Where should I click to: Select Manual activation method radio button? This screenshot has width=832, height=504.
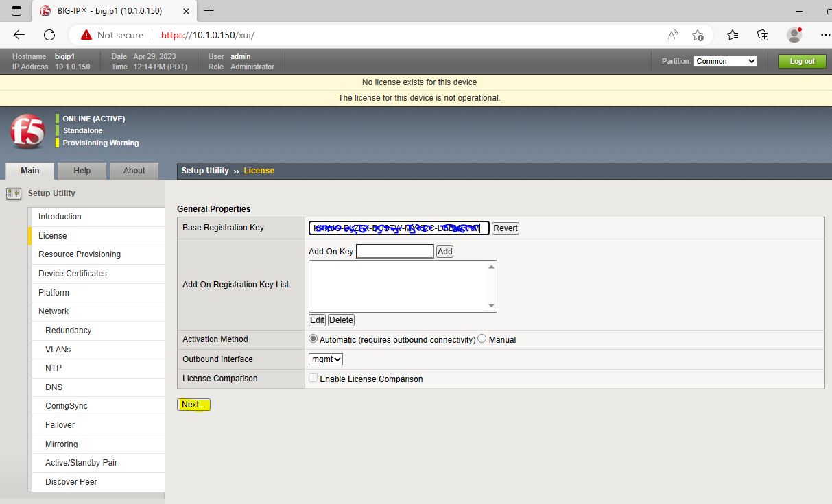pyautogui.click(x=482, y=339)
